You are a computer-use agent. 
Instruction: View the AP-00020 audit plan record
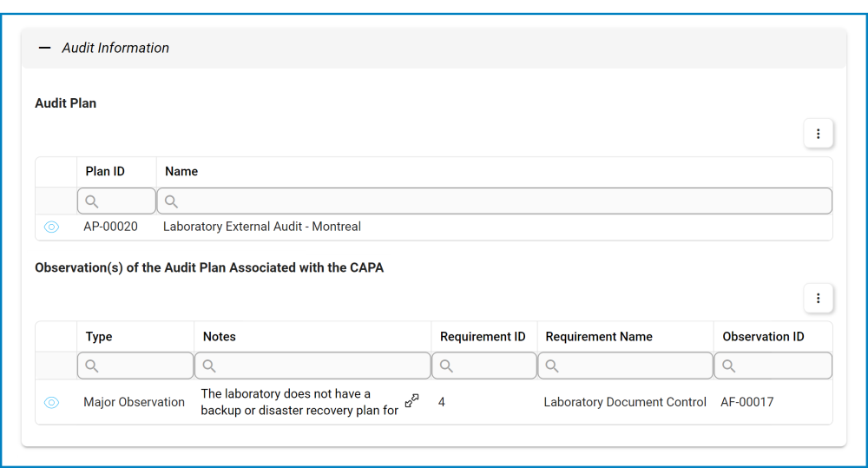click(51, 227)
